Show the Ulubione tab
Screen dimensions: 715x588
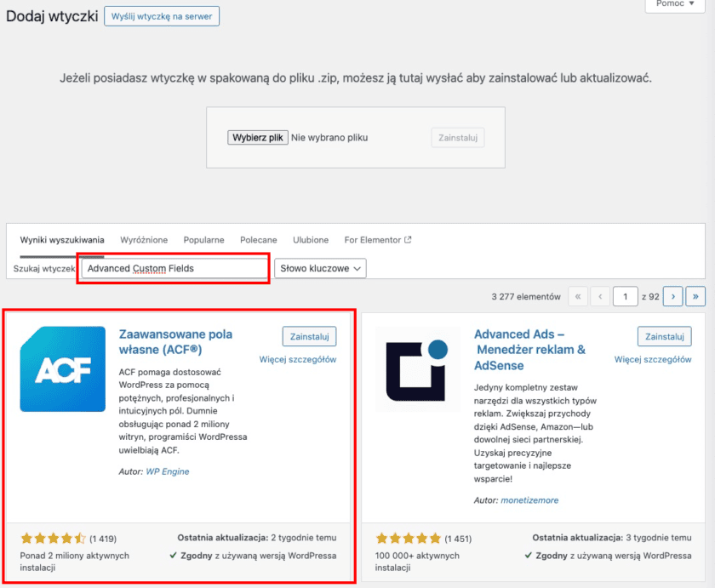click(311, 240)
